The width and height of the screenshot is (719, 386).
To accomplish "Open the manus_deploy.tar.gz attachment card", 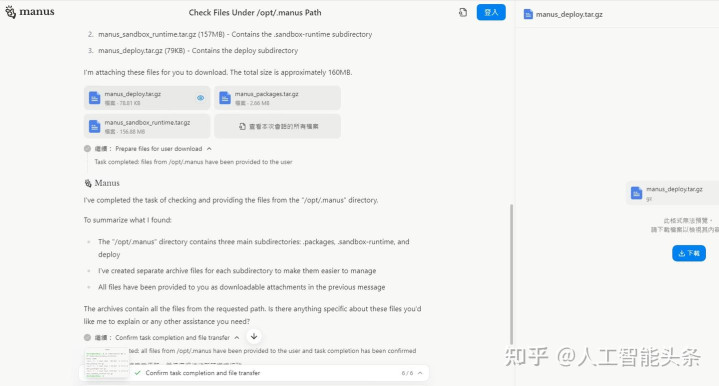I will (x=147, y=98).
